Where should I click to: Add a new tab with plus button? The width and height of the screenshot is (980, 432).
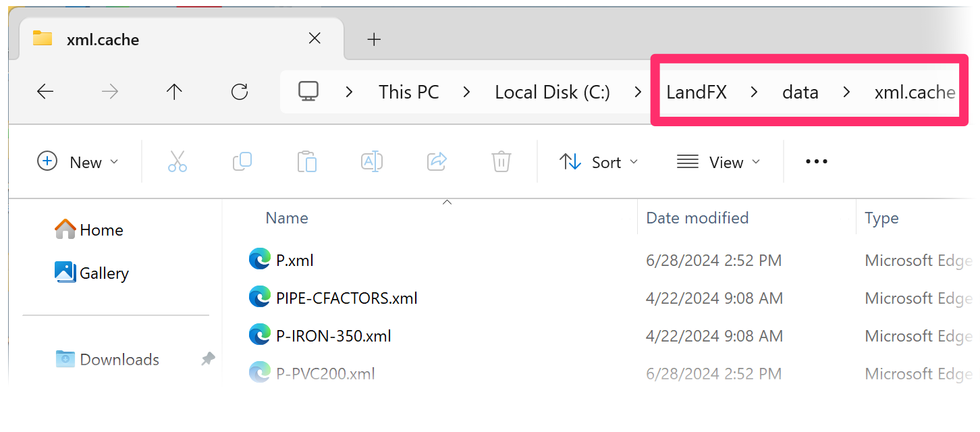click(374, 40)
